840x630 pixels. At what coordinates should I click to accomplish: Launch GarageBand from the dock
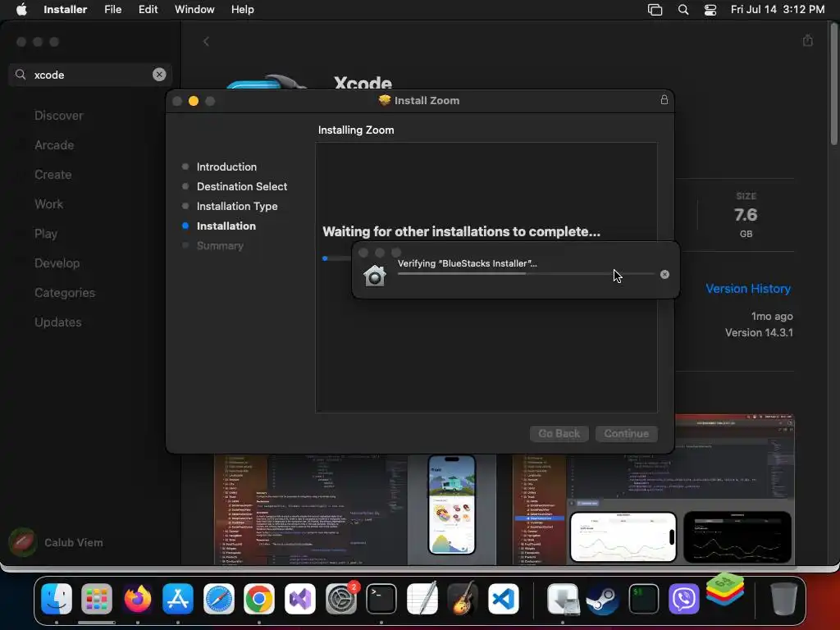(463, 599)
